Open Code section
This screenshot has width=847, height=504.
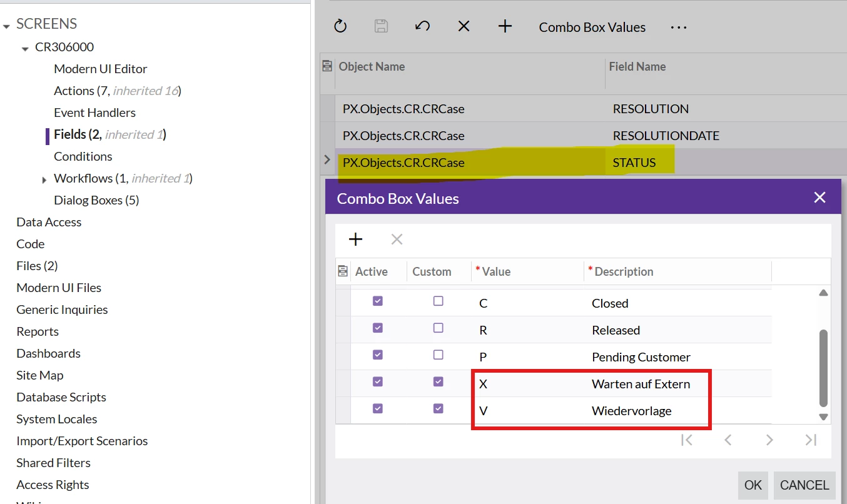pos(31,244)
